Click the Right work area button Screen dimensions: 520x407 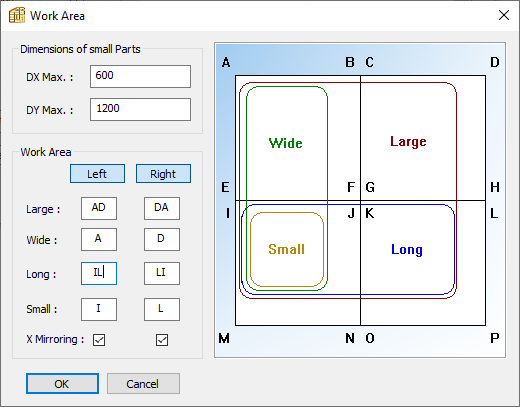[163, 174]
